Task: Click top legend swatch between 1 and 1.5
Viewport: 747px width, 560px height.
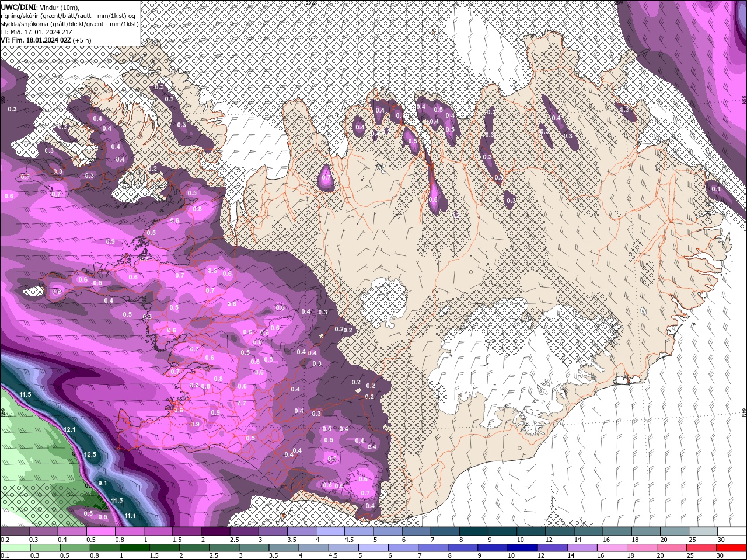Action: point(158,531)
